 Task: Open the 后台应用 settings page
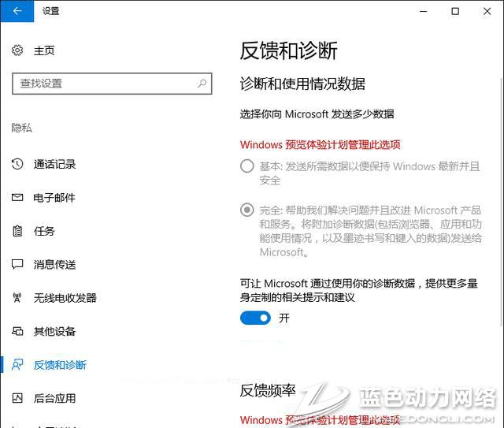(x=54, y=398)
